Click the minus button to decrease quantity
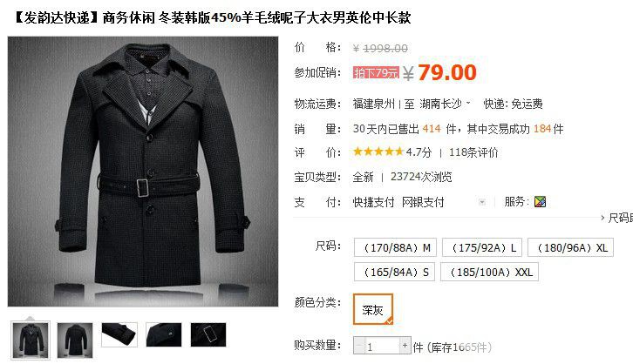 pyautogui.click(x=359, y=346)
